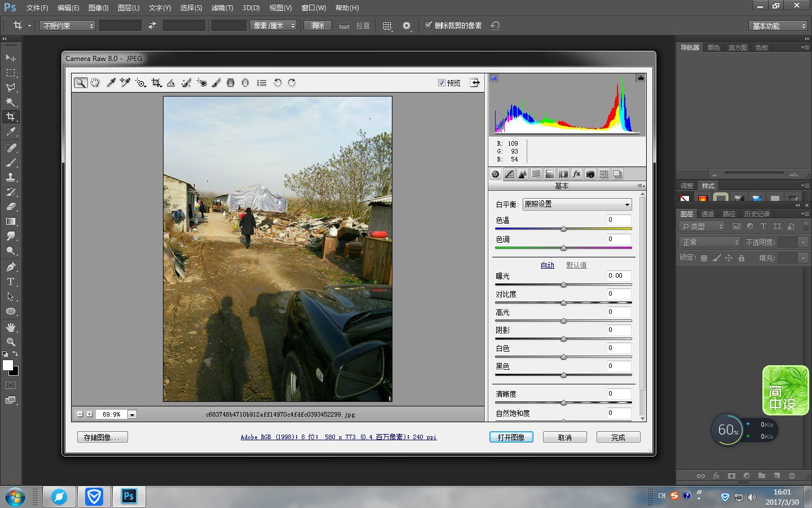The height and width of the screenshot is (508, 812).
Task: Choose the Spot Removal tool
Action: click(186, 83)
